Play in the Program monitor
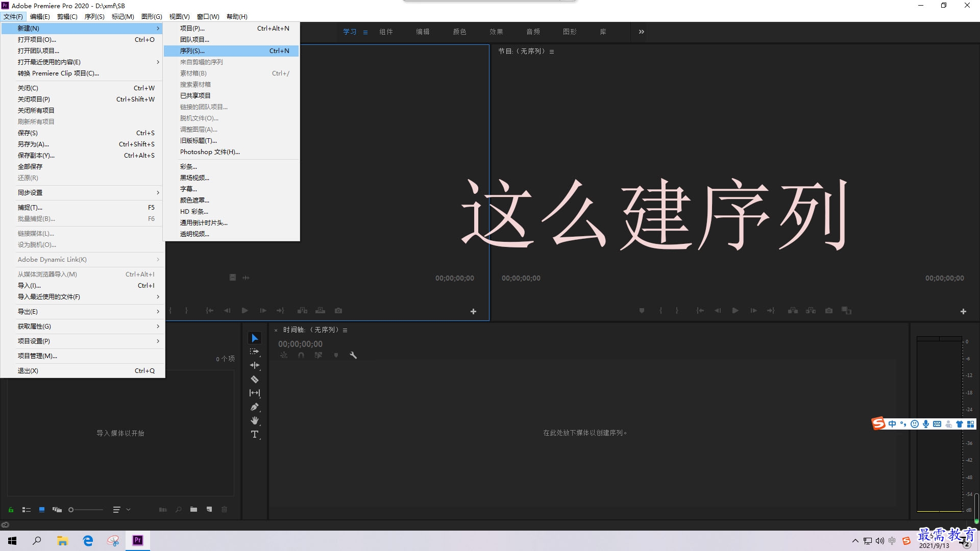This screenshot has height=551, width=980. pos(735,311)
